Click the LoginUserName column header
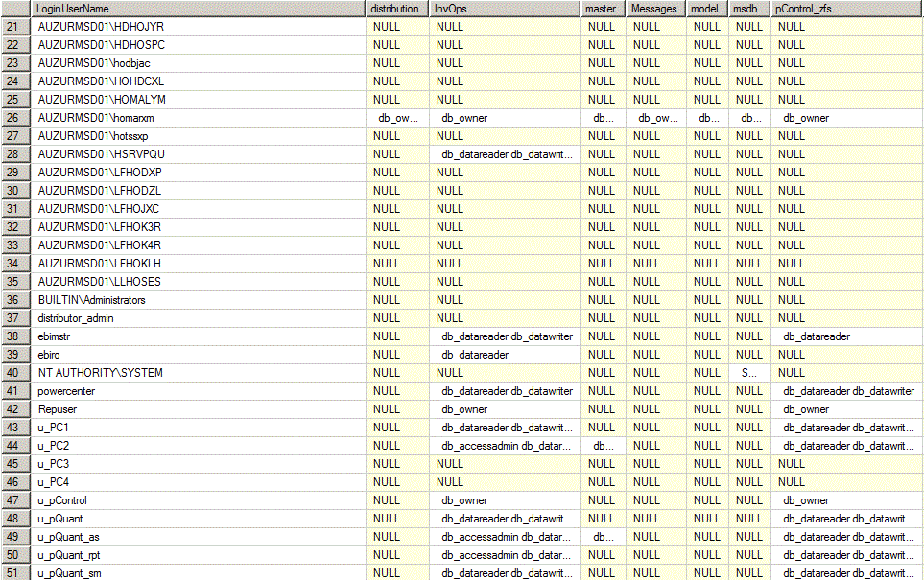Screen dimensions: 924x580 click(x=198, y=9)
